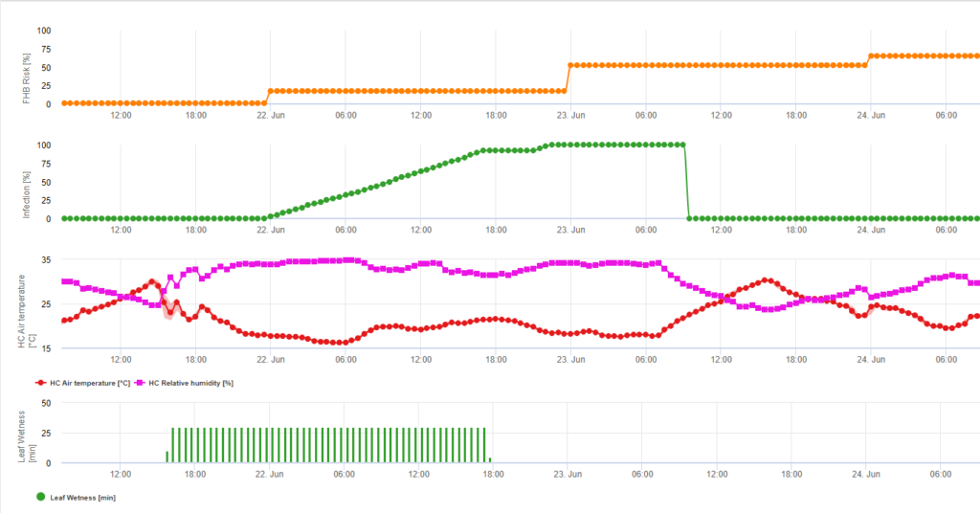Image resolution: width=980 pixels, height=513 pixels.
Task: Click the magenta square marker for HC Relative humidity
Action: tap(140, 382)
